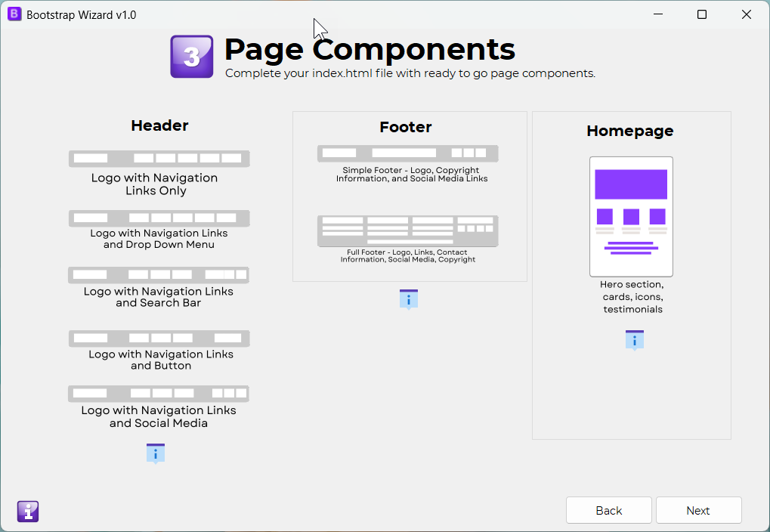This screenshot has width=770, height=532.
Task: Choose header with Navigation Links and Drop Down Menu
Action: point(159,218)
